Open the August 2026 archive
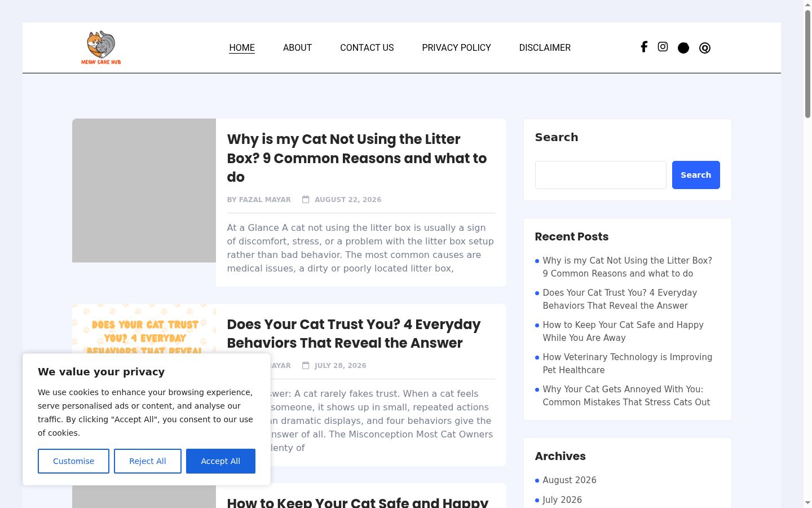This screenshot has width=812, height=508. [x=570, y=480]
